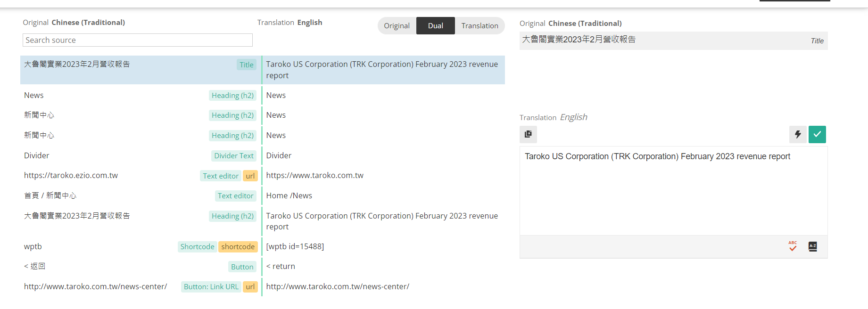Select source URL https://taroko.ezio.com.tw

(x=71, y=175)
